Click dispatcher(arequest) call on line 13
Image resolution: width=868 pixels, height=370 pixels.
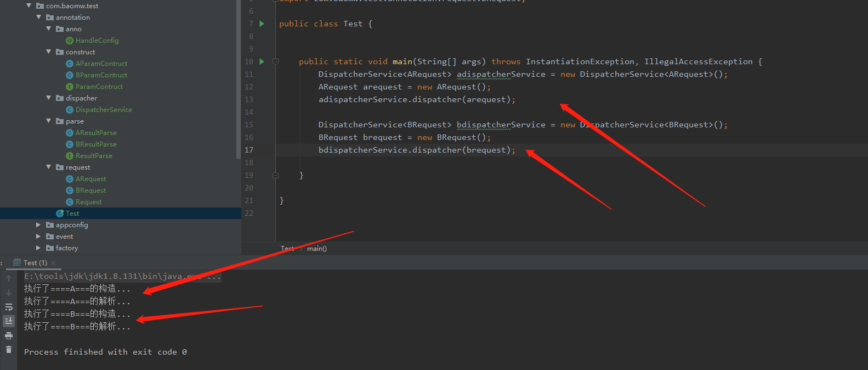462,99
